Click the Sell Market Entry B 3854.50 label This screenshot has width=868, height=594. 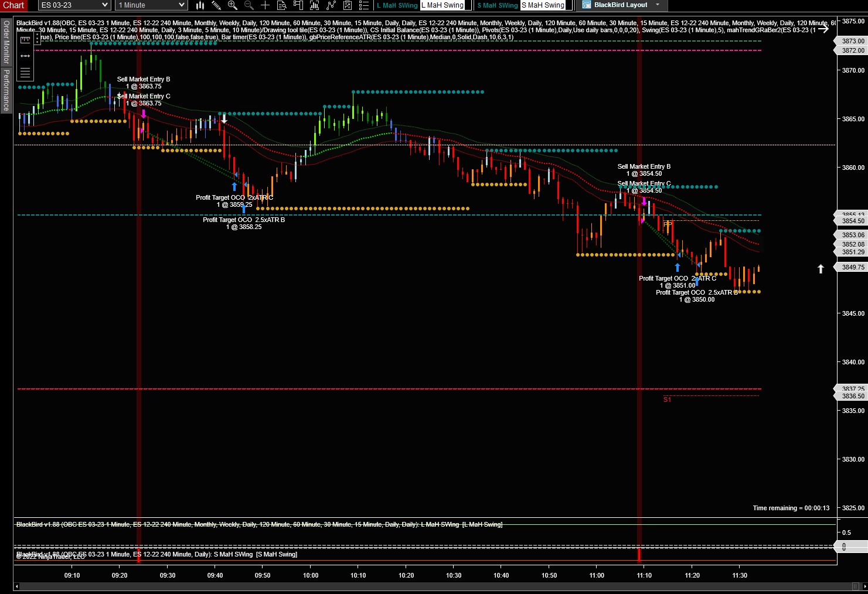click(644, 170)
